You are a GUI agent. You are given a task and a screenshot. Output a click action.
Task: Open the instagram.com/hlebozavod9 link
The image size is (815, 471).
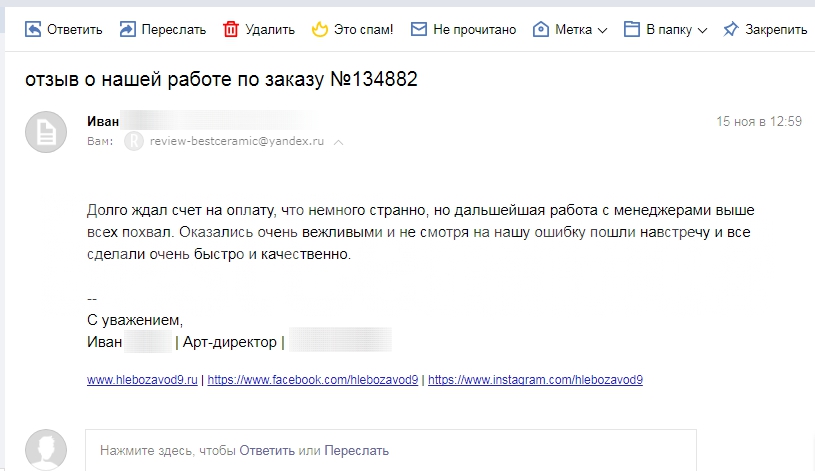click(535, 380)
